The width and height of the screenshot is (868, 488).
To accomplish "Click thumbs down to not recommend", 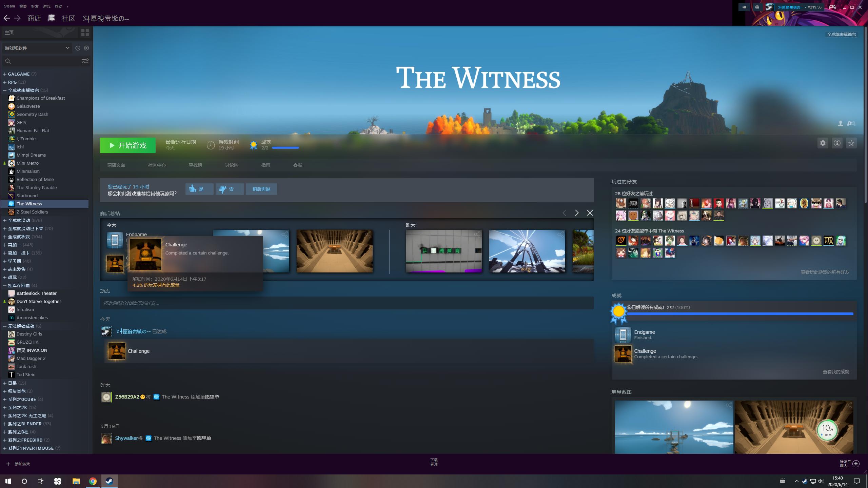I will tap(230, 189).
